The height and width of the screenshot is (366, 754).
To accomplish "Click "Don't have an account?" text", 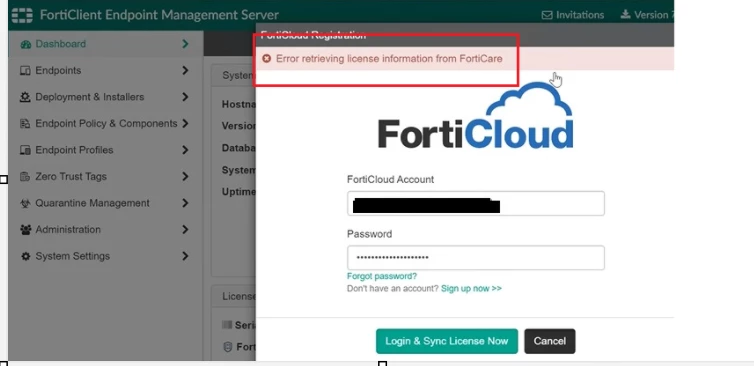I will tap(392, 289).
